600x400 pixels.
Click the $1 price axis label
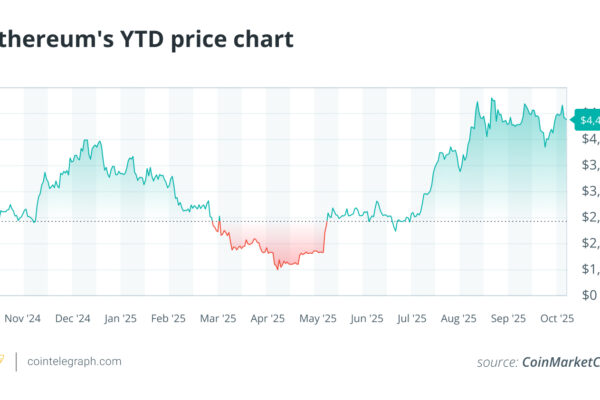(590, 269)
